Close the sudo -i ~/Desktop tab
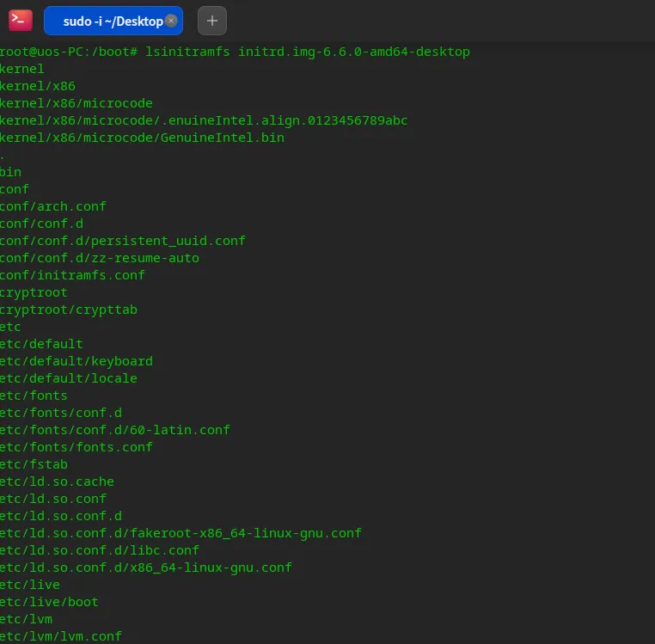Viewport: 655px width, 644px height. (x=171, y=21)
